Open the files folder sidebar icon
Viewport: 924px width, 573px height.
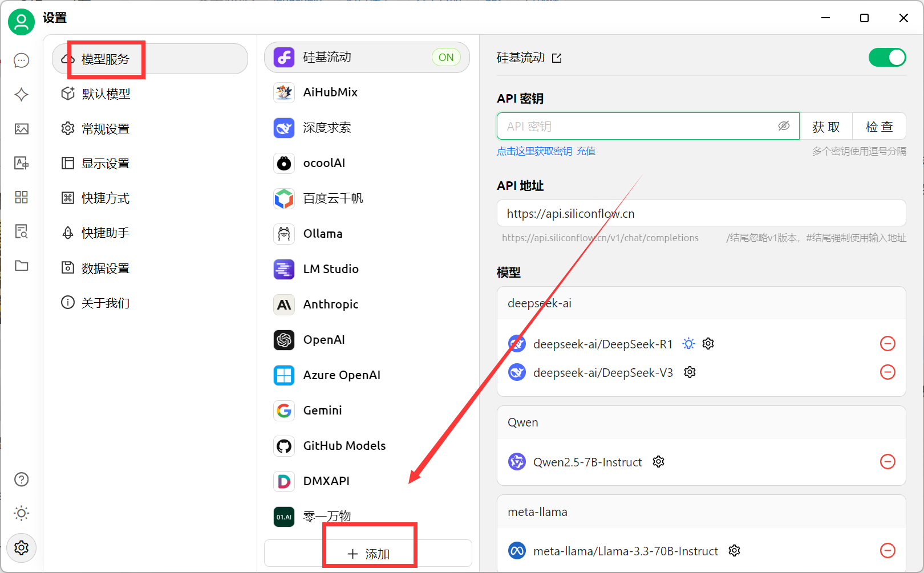(22, 266)
